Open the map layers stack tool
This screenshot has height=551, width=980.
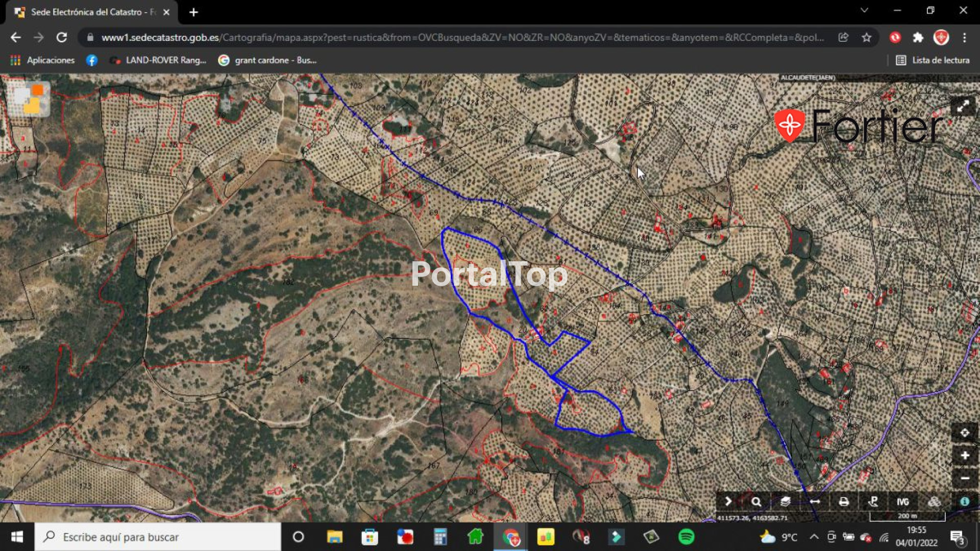pos(785,502)
